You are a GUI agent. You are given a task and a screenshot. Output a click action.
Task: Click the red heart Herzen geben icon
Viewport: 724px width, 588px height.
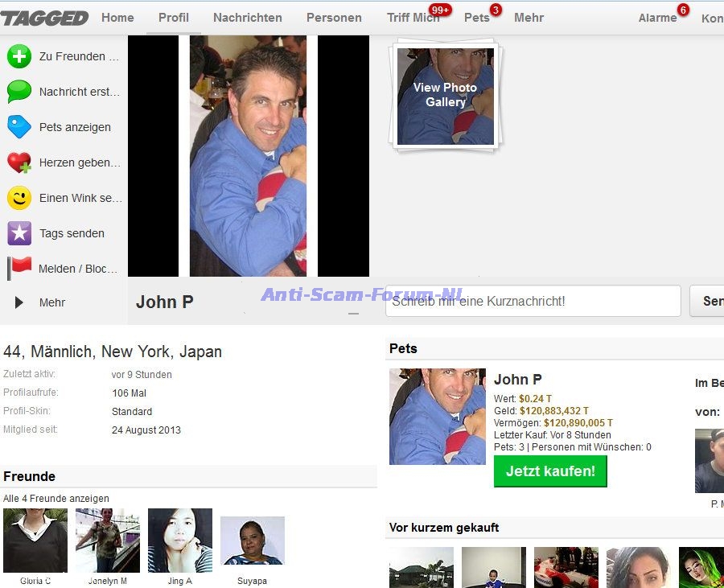(x=19, y=162)
